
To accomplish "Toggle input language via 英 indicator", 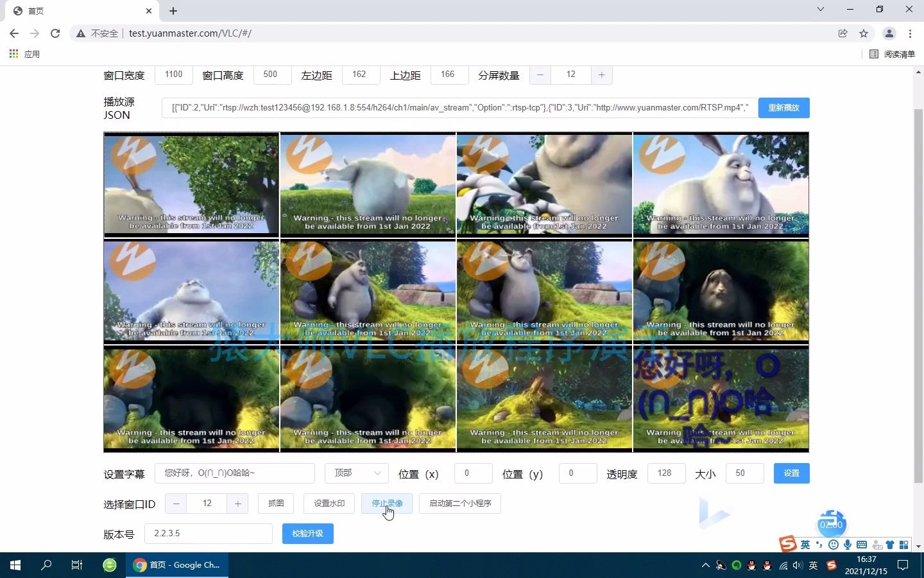I will (805, 545).
